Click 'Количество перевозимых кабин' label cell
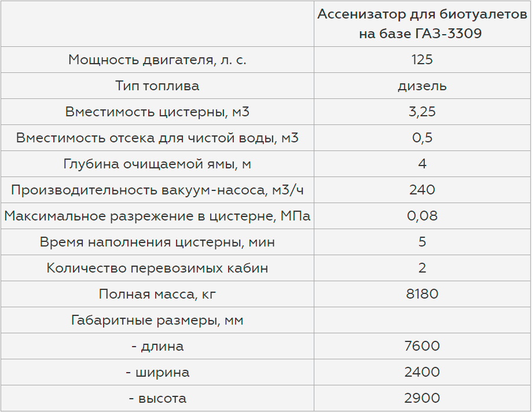 157,268
